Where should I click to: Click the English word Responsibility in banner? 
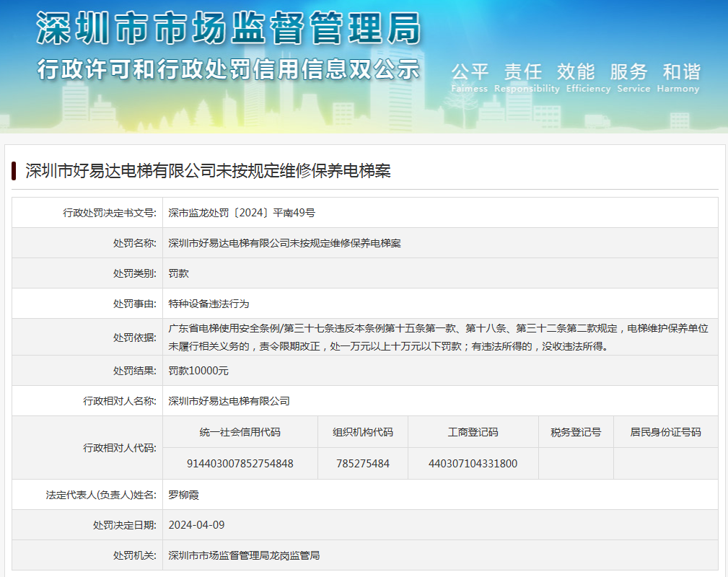coord(527,89)
